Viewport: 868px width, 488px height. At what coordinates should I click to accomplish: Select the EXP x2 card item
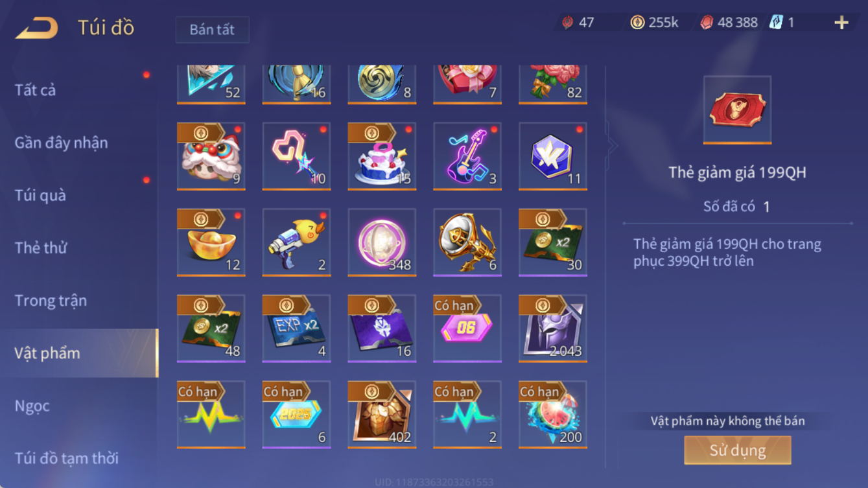coord(297,329)
